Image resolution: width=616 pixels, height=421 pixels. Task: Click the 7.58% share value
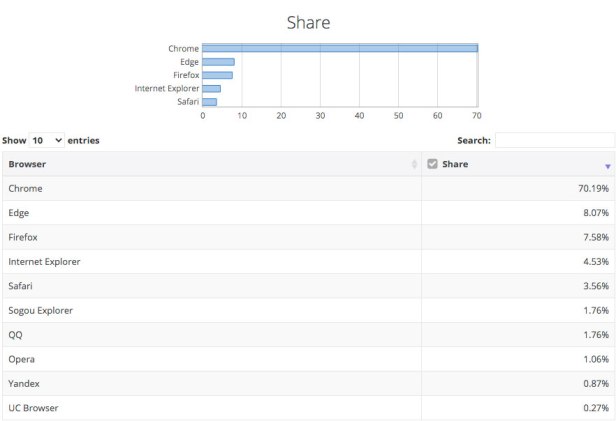(x=596, y=237)
